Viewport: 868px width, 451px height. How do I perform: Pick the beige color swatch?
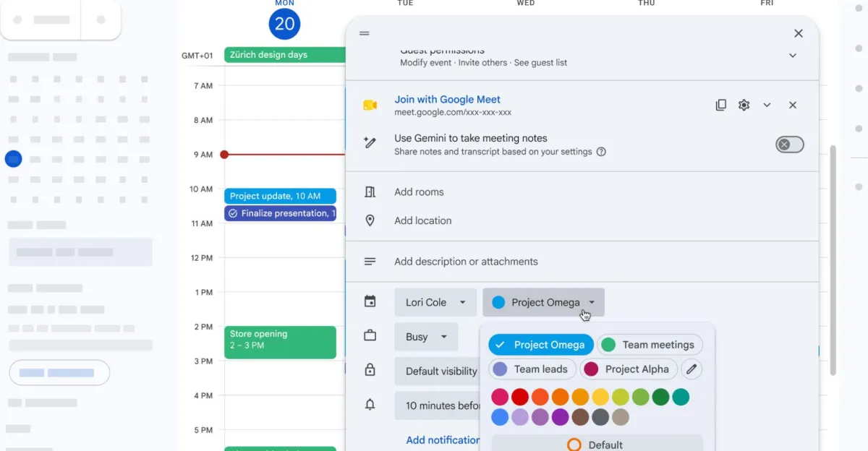[621, 417]
